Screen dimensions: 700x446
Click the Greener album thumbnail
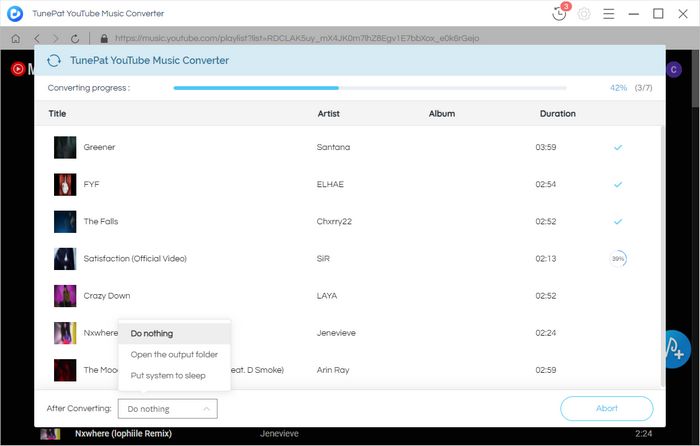point(65,147)
